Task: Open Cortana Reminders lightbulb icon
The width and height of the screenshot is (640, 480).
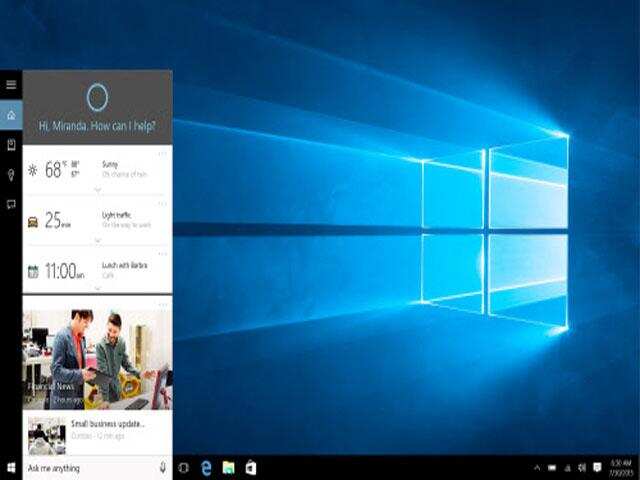Action: tap(11, 175)
